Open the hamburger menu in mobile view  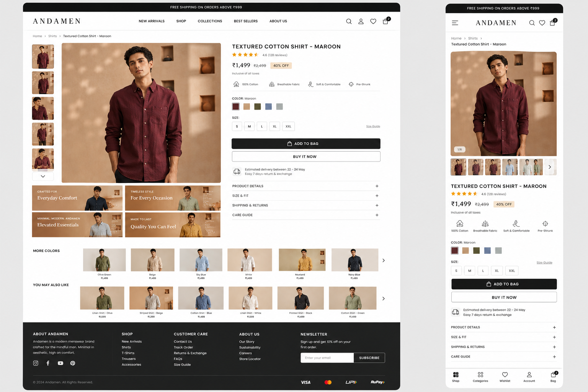[x=455, y=23]
